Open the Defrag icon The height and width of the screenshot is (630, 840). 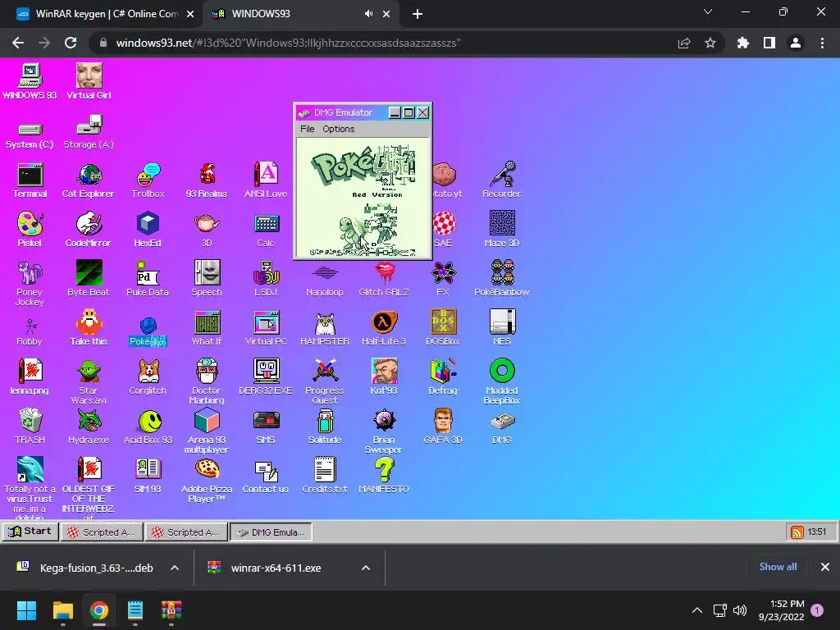tap(442, 377)
